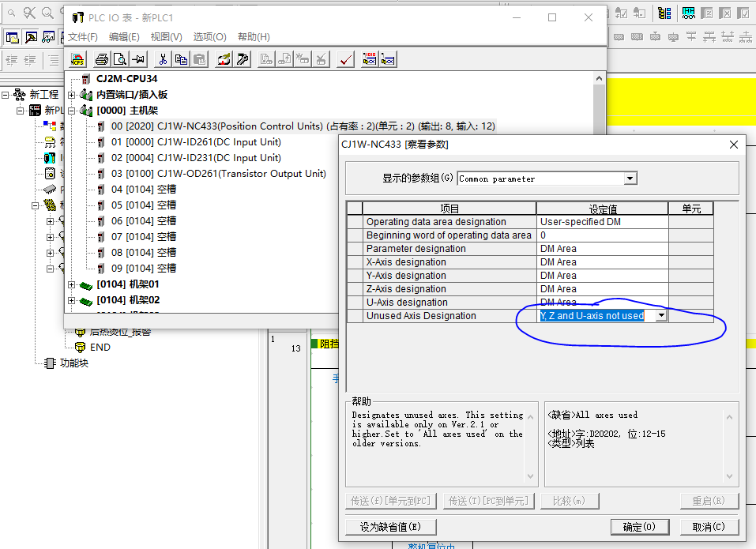Click the Y-Axis designation value cell
The height and width of the screenshot is (549, 756).
pos(602,276)
